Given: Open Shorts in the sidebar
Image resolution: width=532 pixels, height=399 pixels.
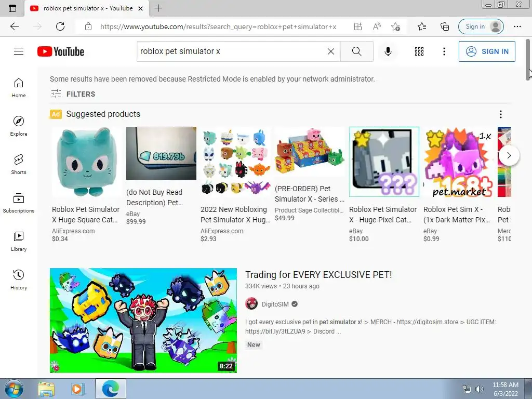Looking at the screenshot, I should (19, 165).
